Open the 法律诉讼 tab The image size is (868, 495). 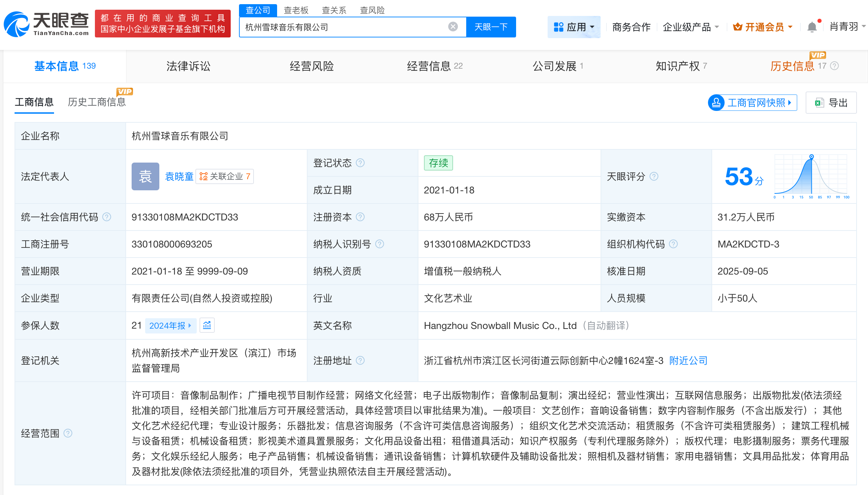(x=188, y=66)
